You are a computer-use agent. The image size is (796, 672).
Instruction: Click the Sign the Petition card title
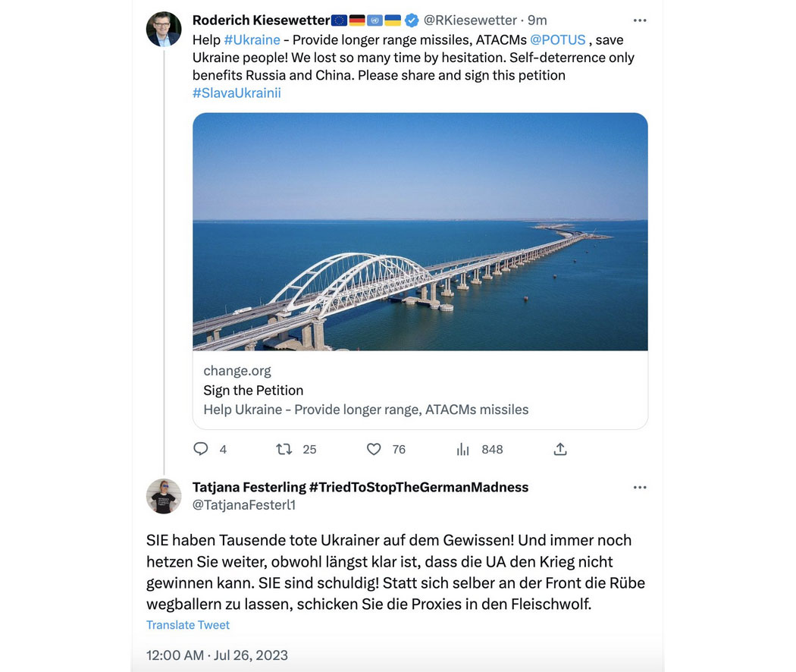(253, 390)
